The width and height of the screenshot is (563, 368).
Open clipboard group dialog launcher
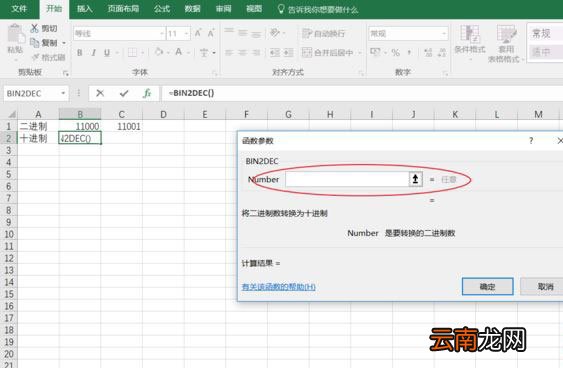(66, 74)
